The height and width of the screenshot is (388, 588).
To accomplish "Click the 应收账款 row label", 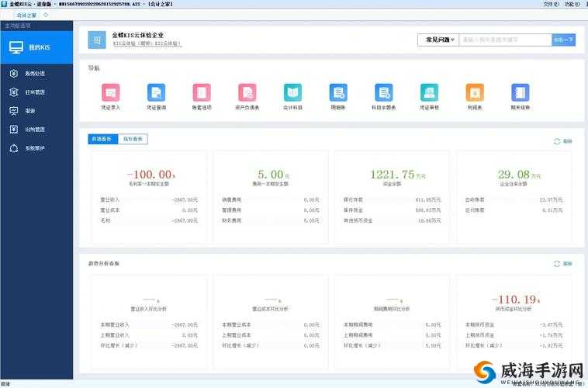I will point(475,200).
